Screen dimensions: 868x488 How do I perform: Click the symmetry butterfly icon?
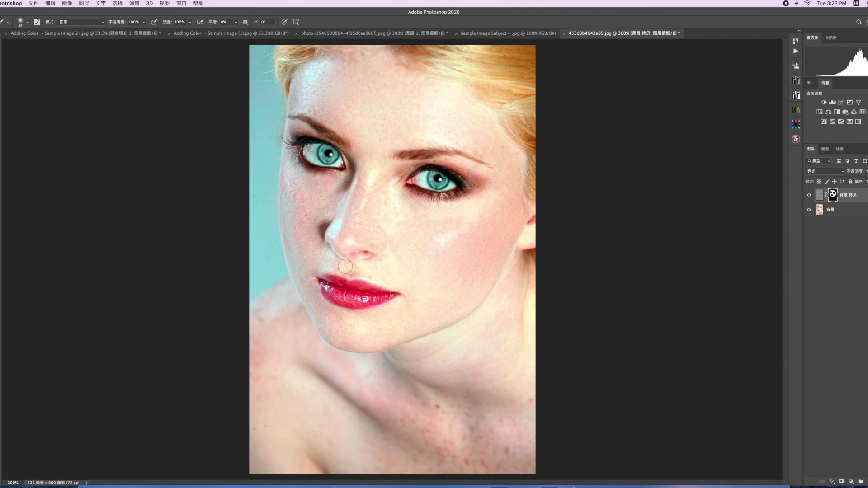click(x=296, y=22)
